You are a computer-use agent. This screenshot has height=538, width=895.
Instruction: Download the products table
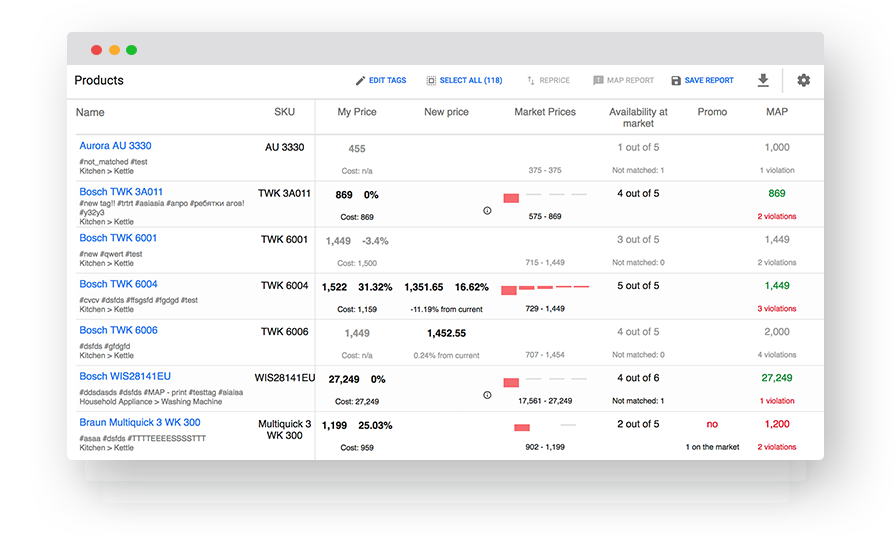pos(763,80)
